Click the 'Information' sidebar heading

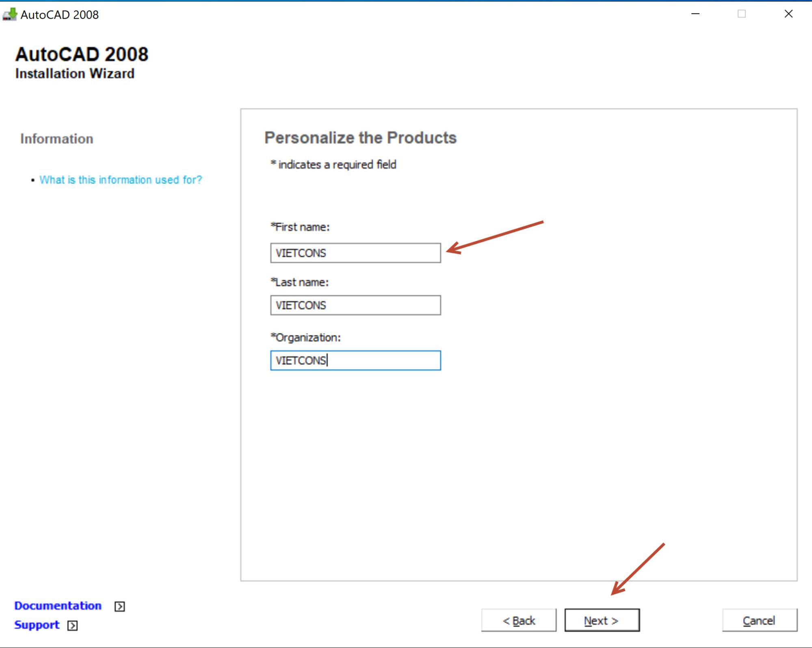pyautogui.click(x=57, y=139)
